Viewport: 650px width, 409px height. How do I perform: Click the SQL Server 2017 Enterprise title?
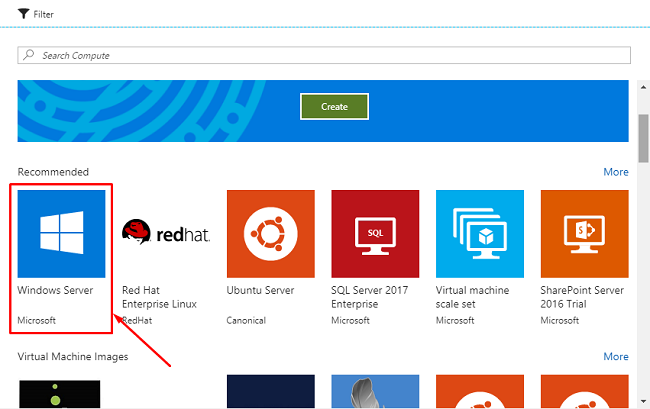pos(370,297)
